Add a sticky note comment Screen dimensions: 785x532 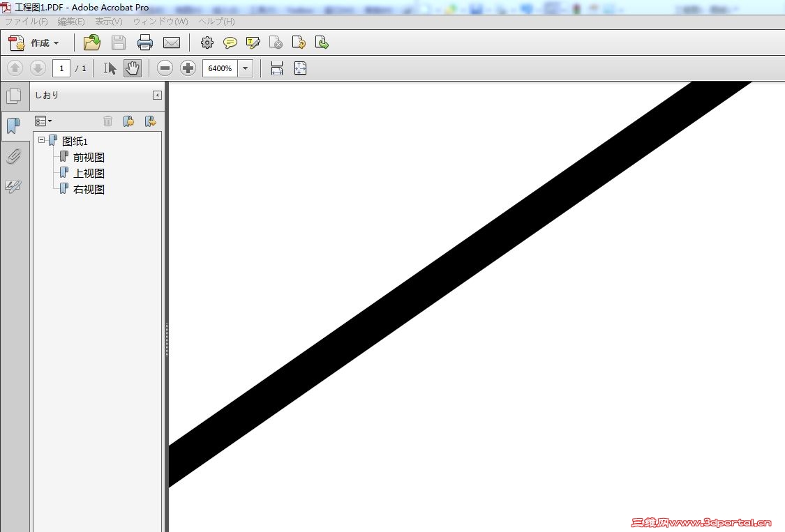tap(230, 43)
